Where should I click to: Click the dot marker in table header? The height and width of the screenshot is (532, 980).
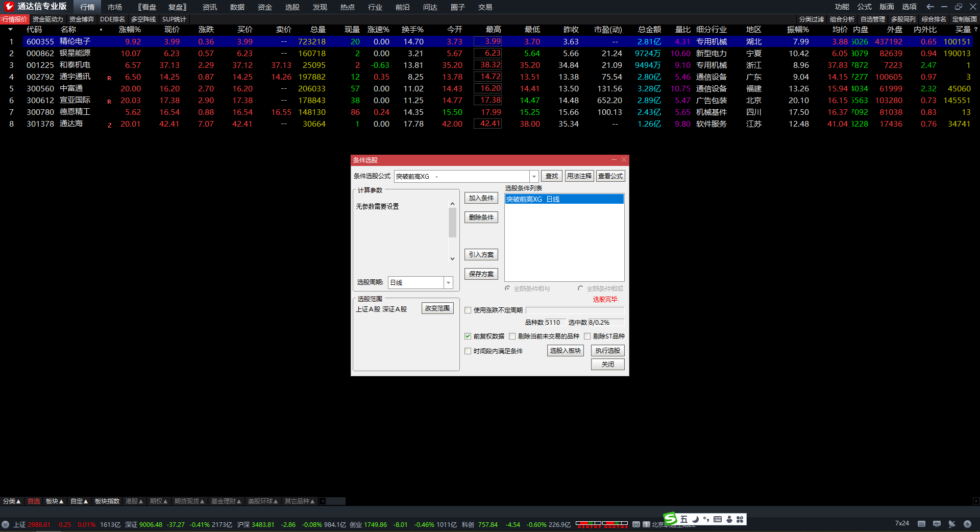(101, 30)
